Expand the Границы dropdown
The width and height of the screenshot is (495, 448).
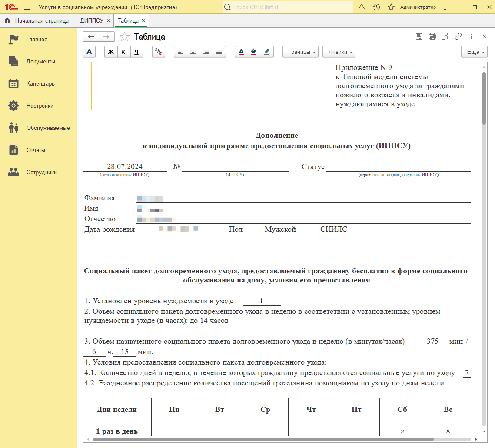pos(300,52)
